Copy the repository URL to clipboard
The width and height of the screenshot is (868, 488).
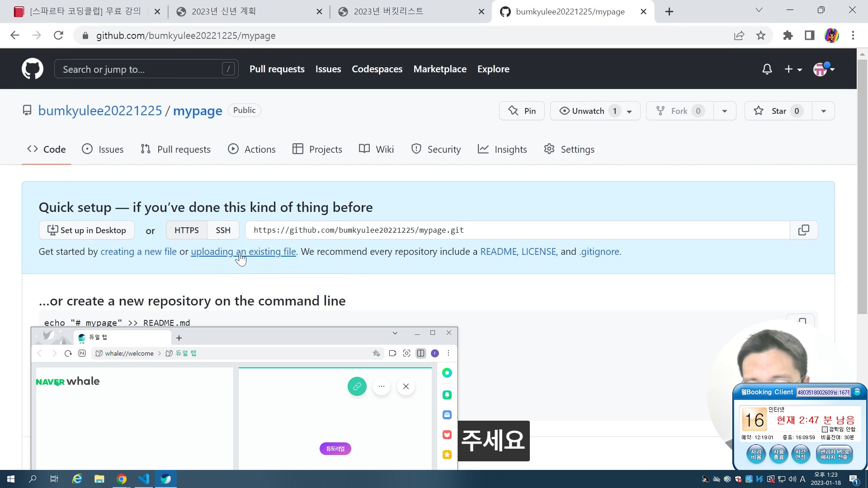tap(803, 230)
